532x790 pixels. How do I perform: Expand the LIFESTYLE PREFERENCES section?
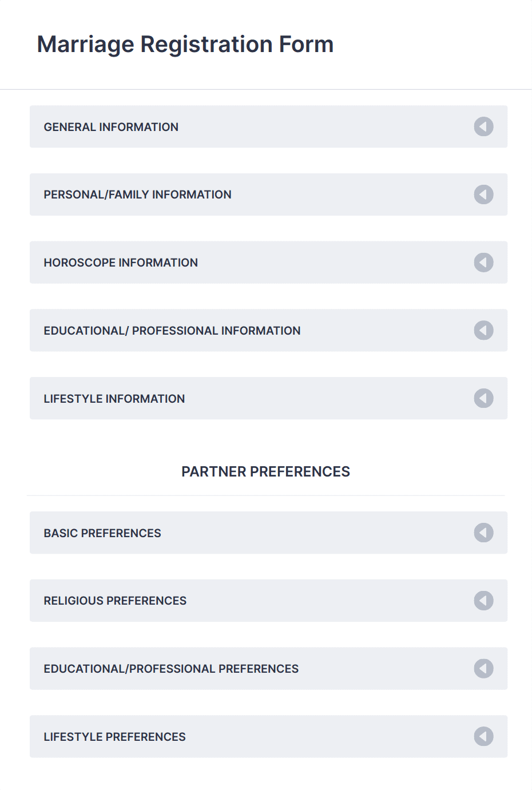(x=266, y=737)
